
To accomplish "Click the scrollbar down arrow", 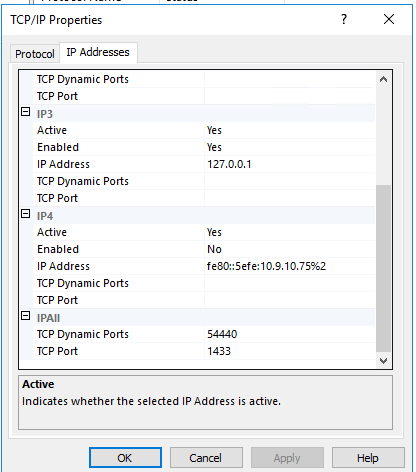I will tap(383, 361).
